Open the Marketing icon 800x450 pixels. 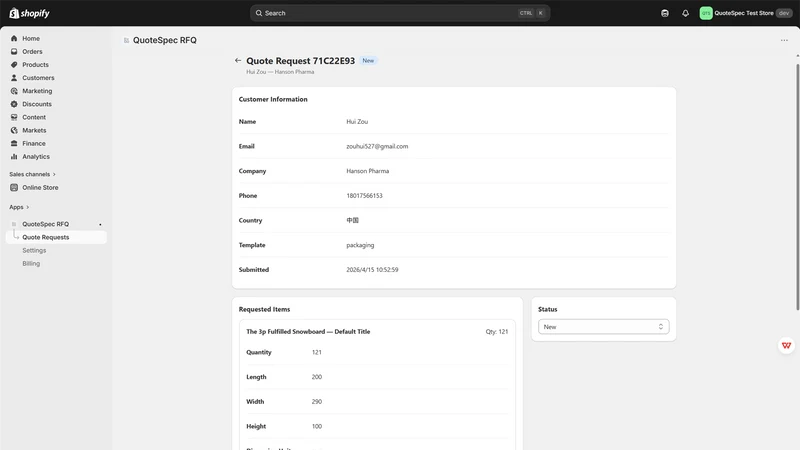click(14, 91)
